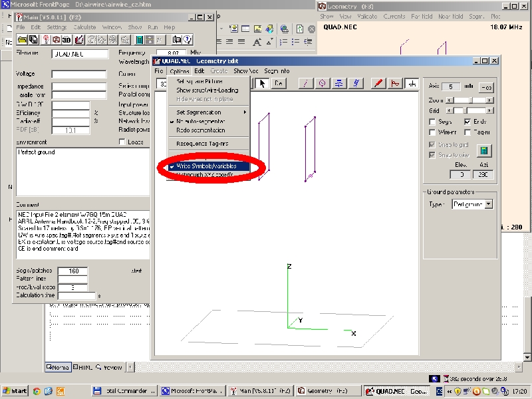The image size is (532, 399).
Task: Toggle the Wire-nr checkbox
Action: (432, 132)
